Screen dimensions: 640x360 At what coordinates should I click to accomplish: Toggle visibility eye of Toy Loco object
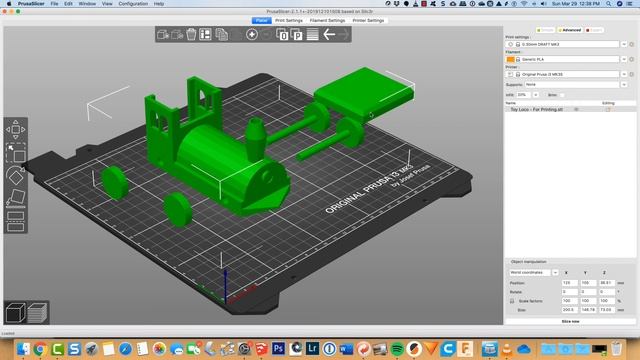click(576, 109)
